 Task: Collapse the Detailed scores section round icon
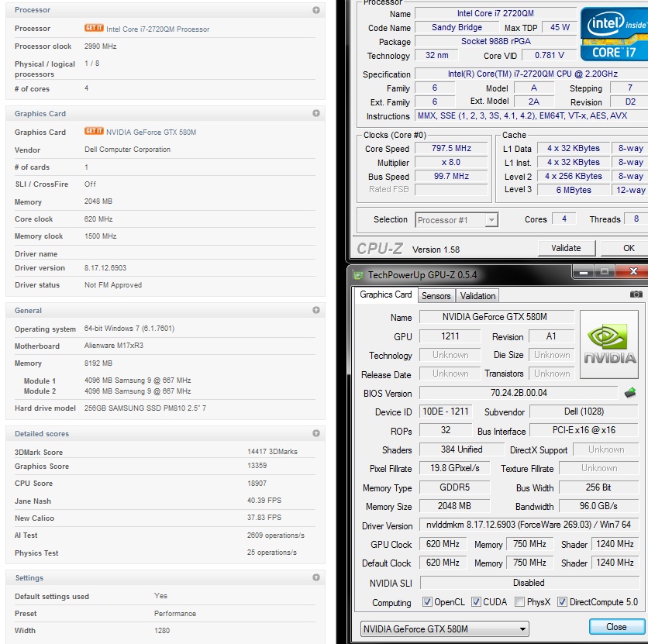pos(316,433)
